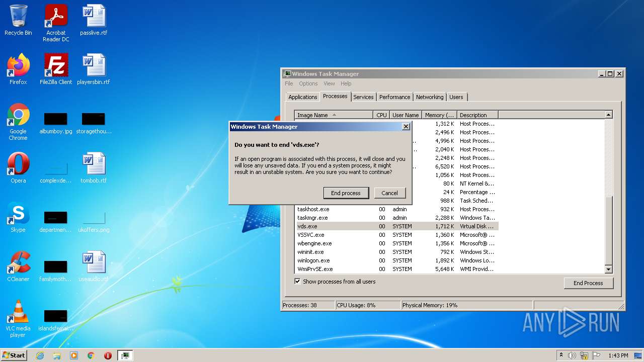Select the albumboy.jpg image file
The width and height of the screenshot is (644, 362).
pyautogui.click(x=56, y=123)
